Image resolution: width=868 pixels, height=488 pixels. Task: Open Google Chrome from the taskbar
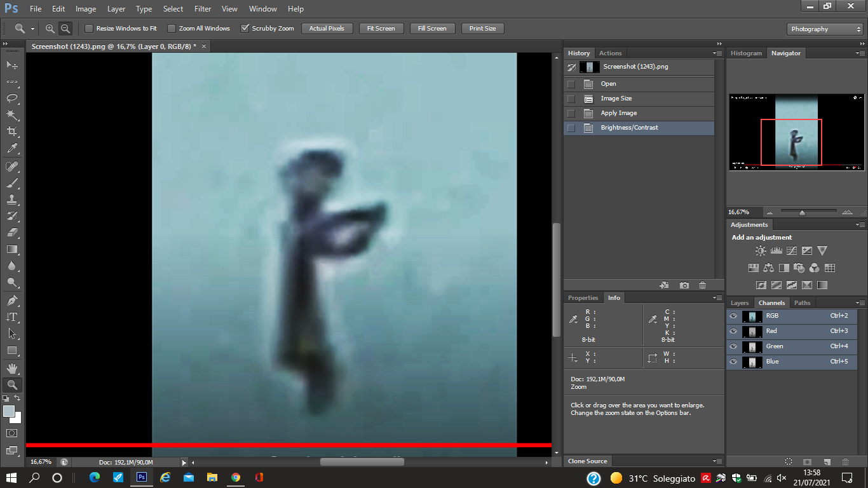236,477
